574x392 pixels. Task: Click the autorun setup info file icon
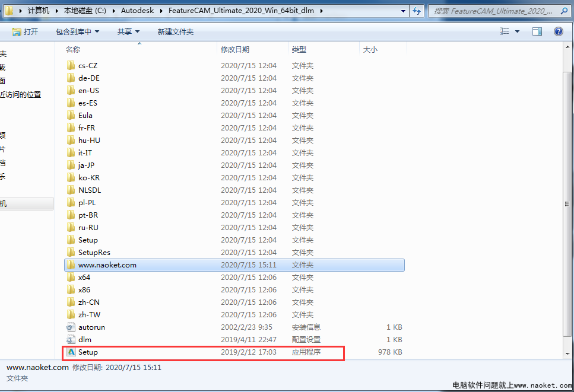pos(71,327)
